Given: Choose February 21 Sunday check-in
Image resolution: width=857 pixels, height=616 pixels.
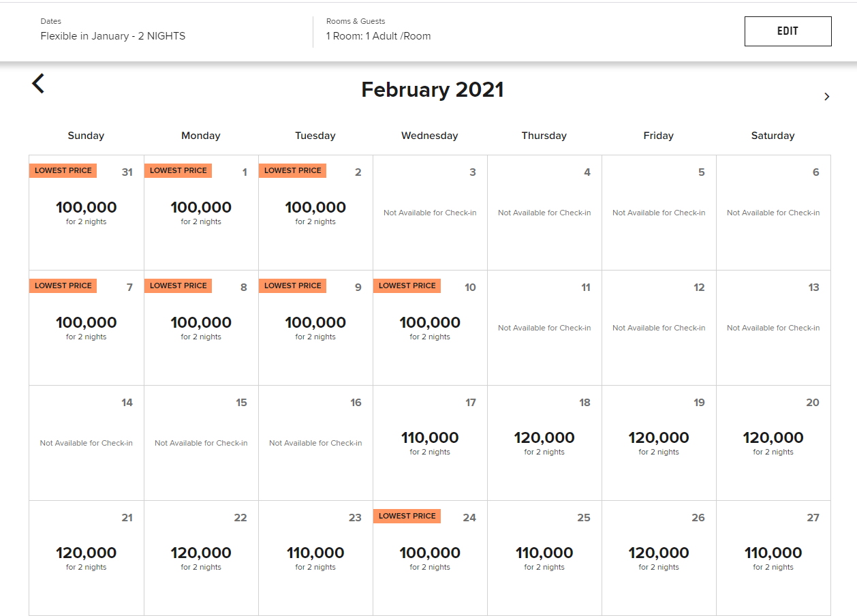Looking at the screenshot, I should coord(87,557).
